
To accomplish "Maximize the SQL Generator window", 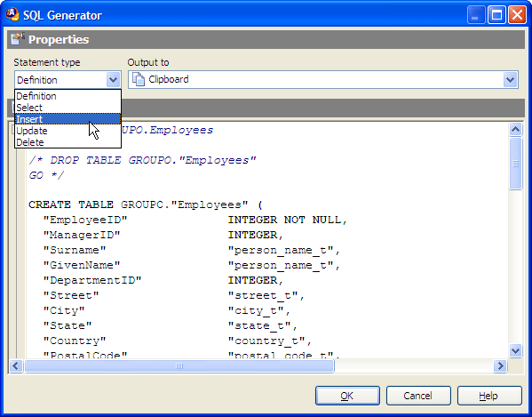I will (496, 15).
